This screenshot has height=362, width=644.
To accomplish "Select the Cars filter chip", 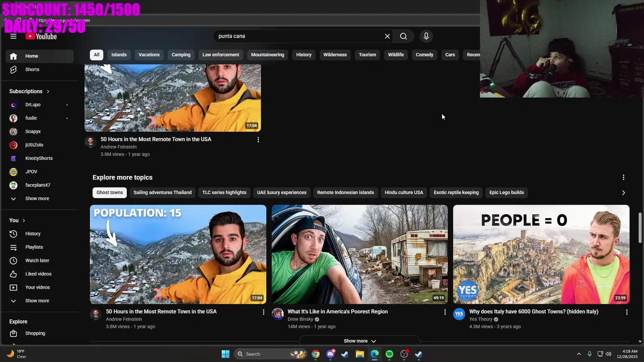I will [x=450, y=55].
